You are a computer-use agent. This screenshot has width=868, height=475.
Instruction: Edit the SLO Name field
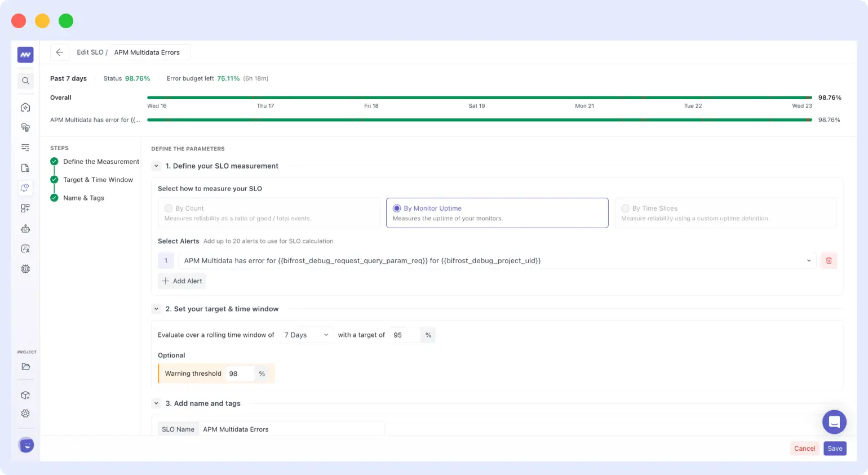291,429
